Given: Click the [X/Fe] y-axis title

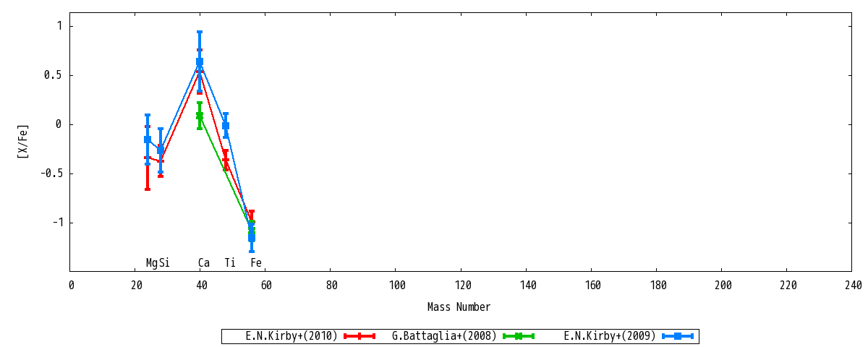Looking at the screenshot, I should coord(23,141).
